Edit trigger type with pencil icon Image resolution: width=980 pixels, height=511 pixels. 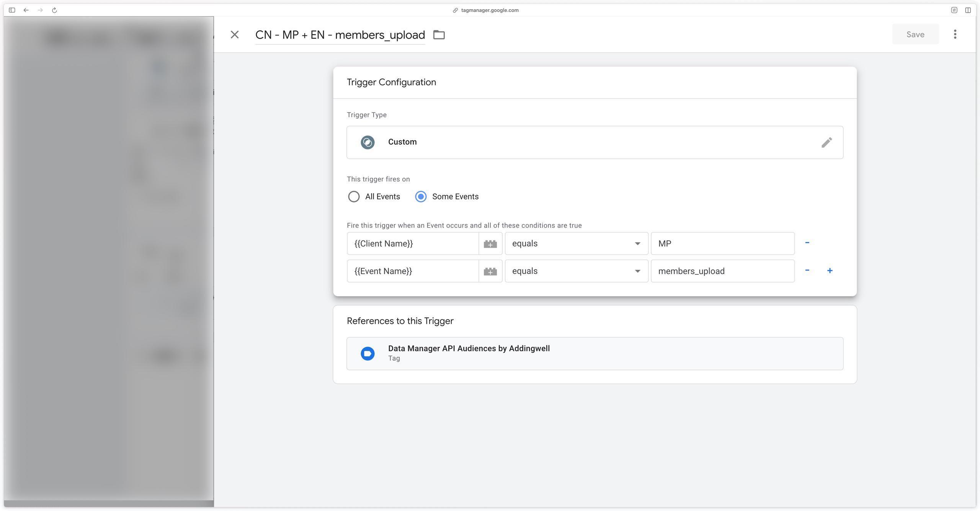826,142
